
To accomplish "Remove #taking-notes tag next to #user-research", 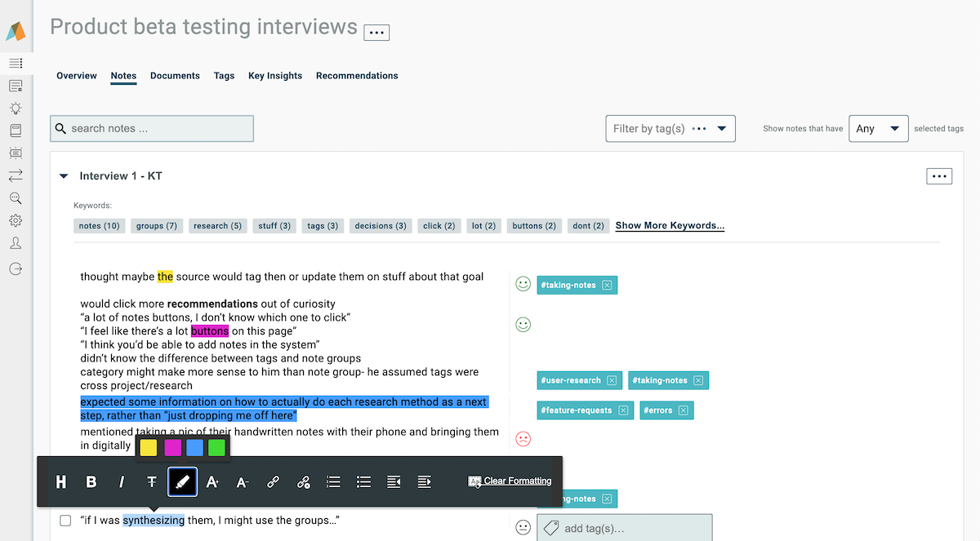I will point(698,380).
